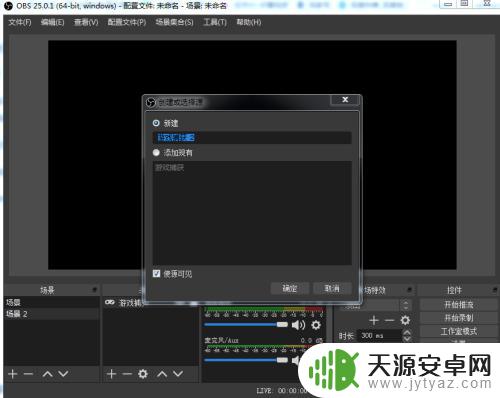Mute desktop audio speaker icon in mixer
500x398 pixels.
coord(298,325)
